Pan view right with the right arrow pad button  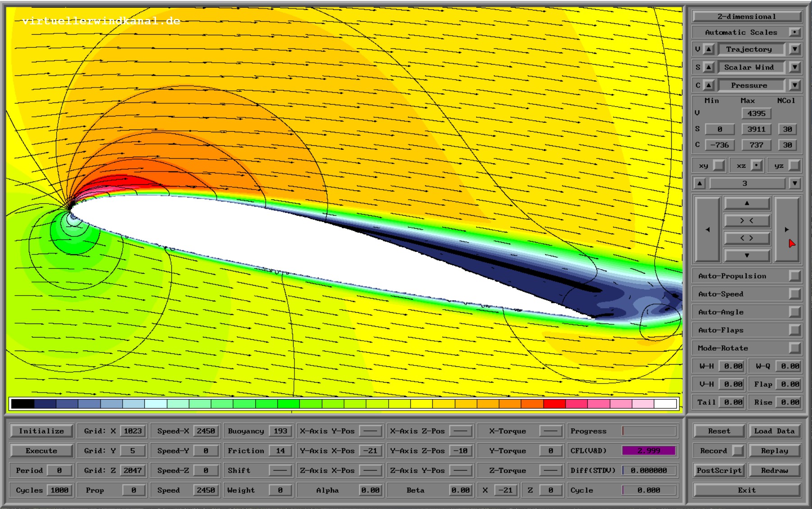tap(787, 229)
